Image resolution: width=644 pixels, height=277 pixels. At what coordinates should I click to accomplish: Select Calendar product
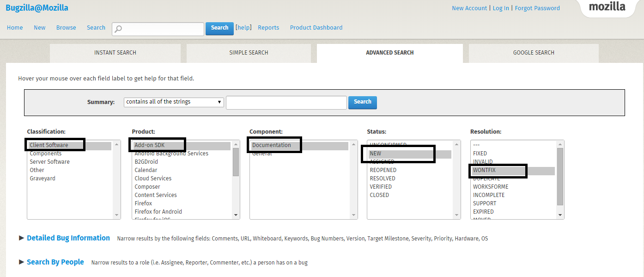181,170
